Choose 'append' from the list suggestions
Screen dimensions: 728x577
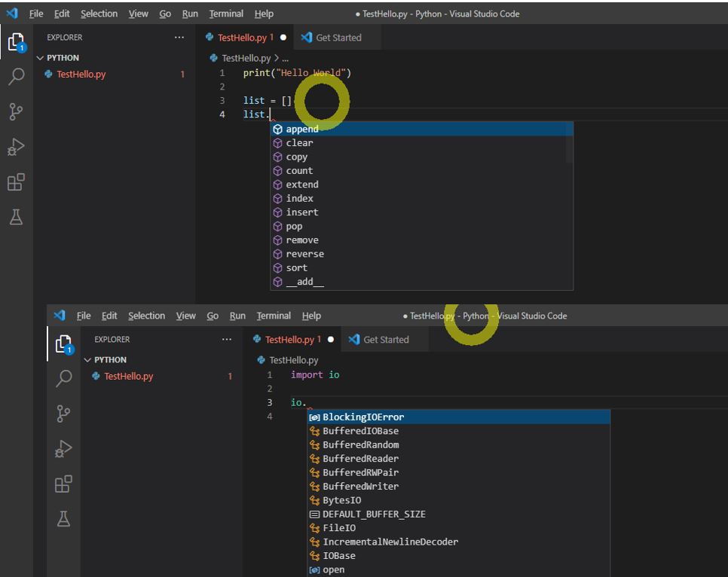click(421, 129)
